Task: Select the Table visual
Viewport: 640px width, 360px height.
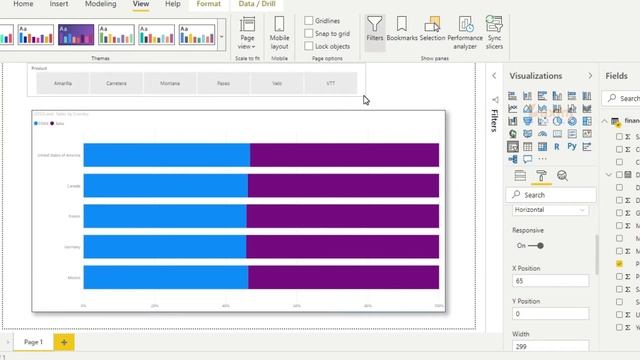Action: tap(527, 147)
